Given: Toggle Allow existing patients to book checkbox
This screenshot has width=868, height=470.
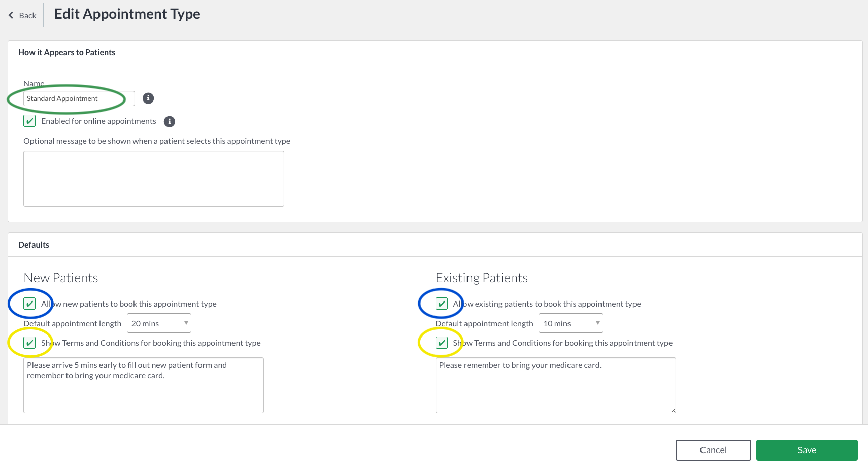Looking at the screenshot, I should 442,304.
